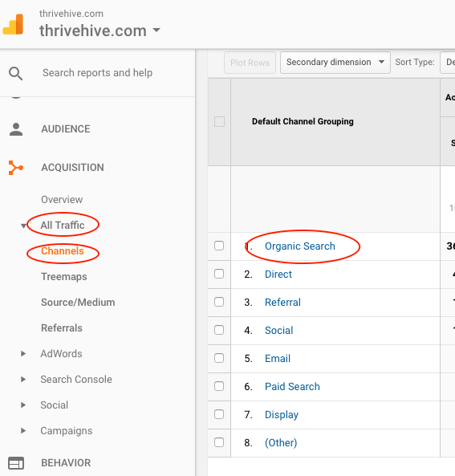Viewport: 455px width, 476px height.
Task: Open the Organic Search channel link
Action: tap(300, 246)
